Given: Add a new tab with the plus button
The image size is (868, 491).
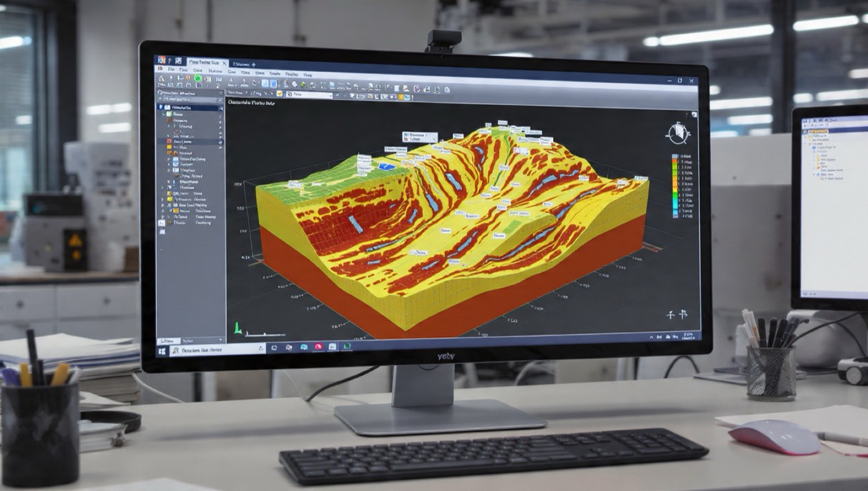Looking at the screenshot, I should (254, 64).
